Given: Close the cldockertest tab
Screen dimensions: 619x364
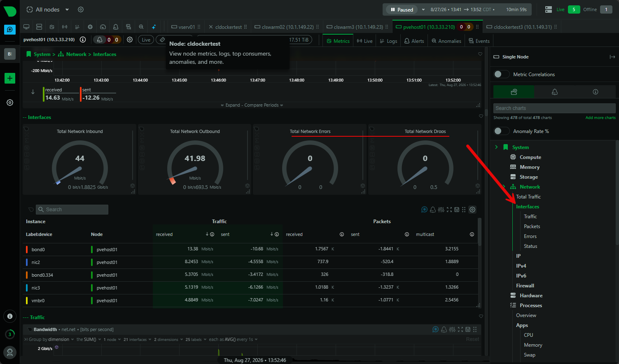Looking at the screenshot, I should 211,27.
